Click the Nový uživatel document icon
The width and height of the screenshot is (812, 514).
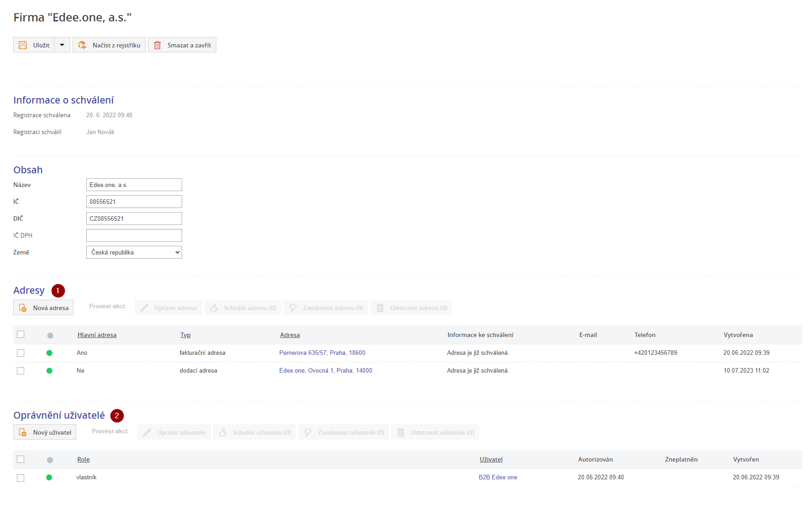click(x=23, y=432)
